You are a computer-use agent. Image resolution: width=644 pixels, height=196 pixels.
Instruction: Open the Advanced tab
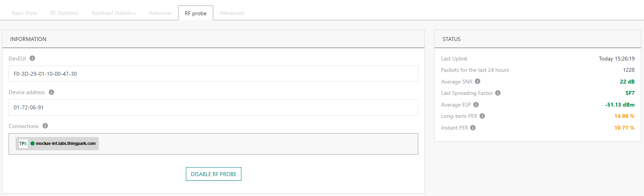(232, 13)
